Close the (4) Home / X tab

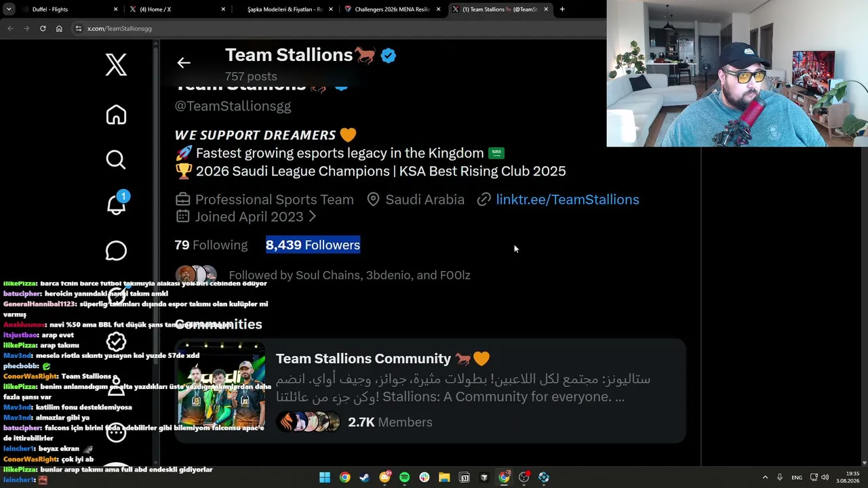coord(223,9)
